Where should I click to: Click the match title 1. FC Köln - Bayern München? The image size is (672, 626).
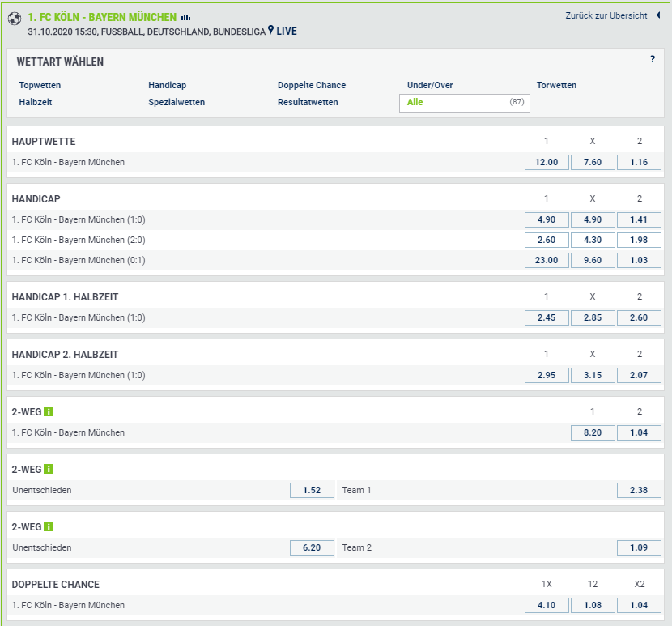(x=102, y=17)
